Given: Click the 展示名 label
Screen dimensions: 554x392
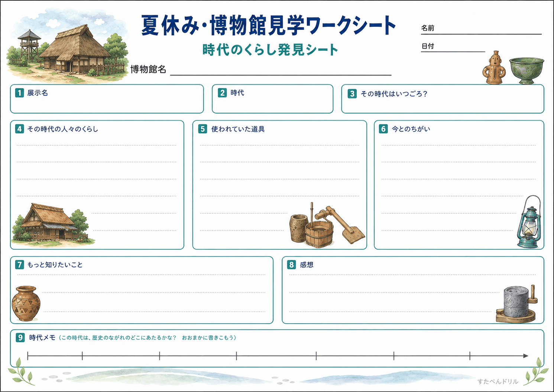Looking at the screenshot, I should (x=38, y=93).
